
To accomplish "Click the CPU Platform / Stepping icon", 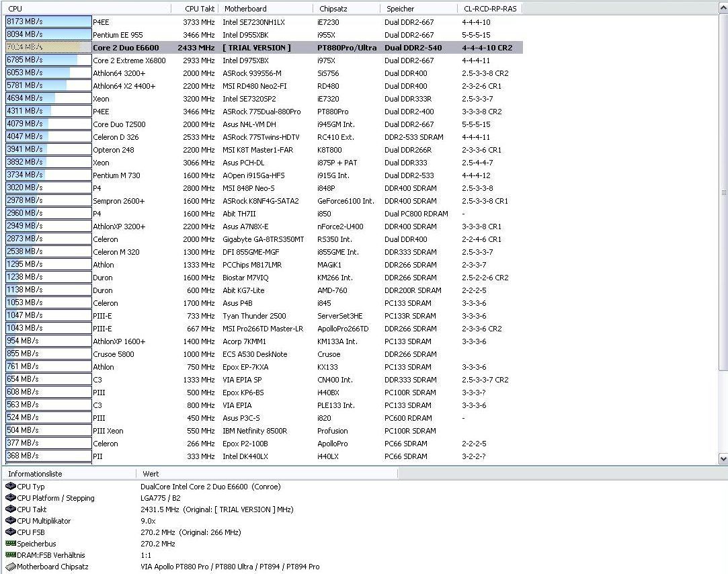I will 10,498.
